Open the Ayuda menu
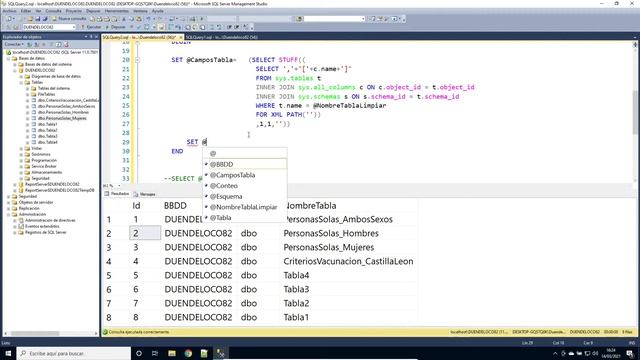Viewport: 640px width, 360px height. point(157,11)
